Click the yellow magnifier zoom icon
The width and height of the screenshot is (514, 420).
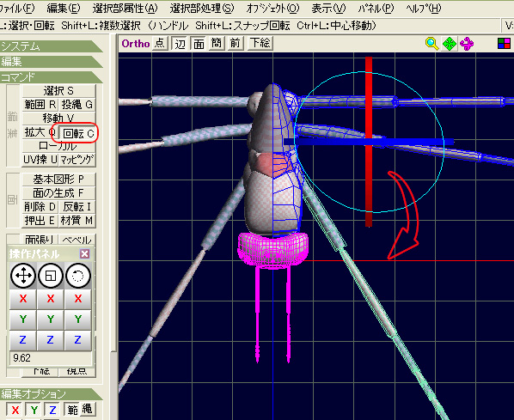point(432,44)
